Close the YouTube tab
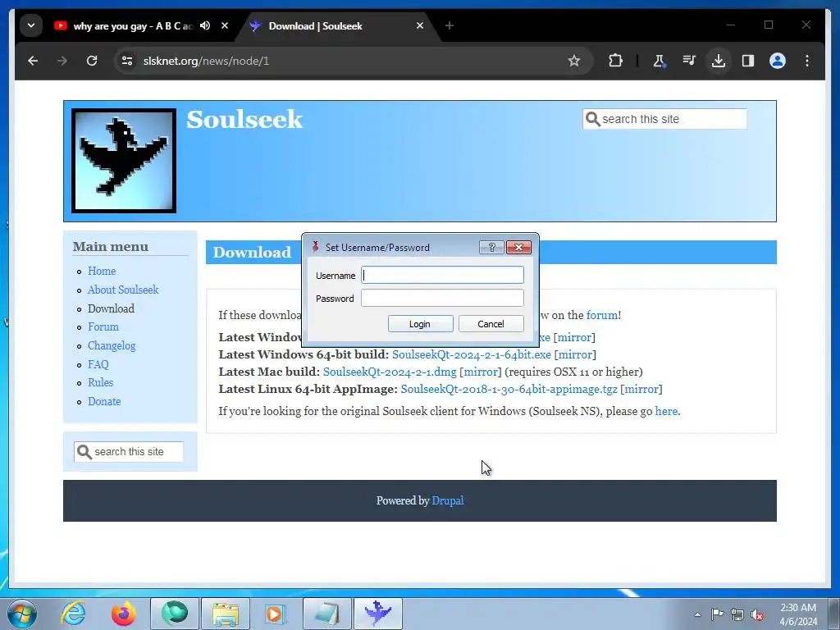 (225, 25)
